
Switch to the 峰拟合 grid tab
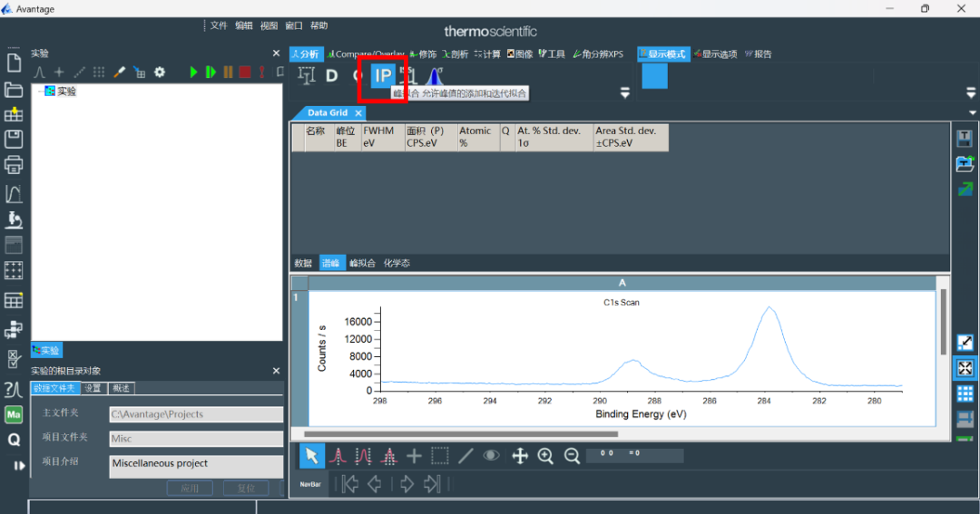(362, 263)
